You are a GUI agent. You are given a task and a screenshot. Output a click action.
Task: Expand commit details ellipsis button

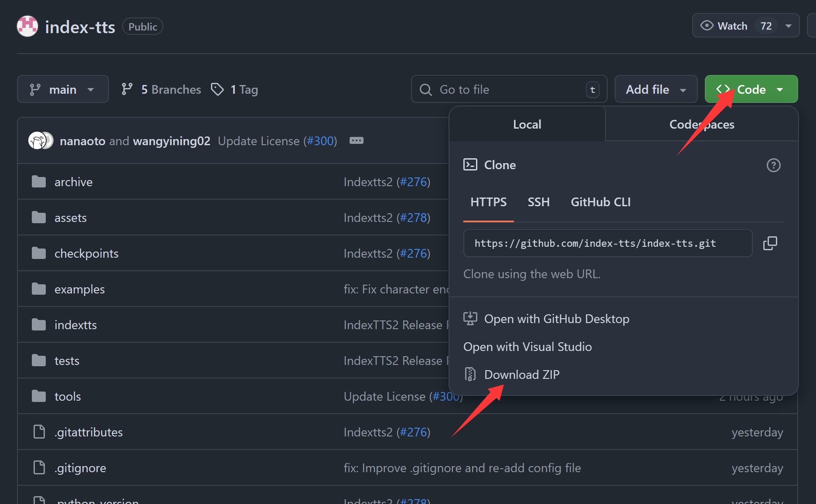357,140
